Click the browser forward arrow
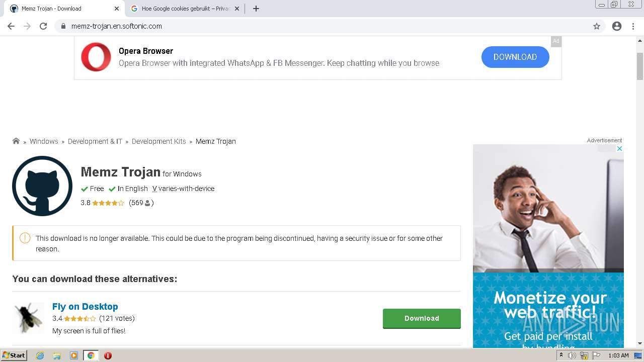 [27, 26]
